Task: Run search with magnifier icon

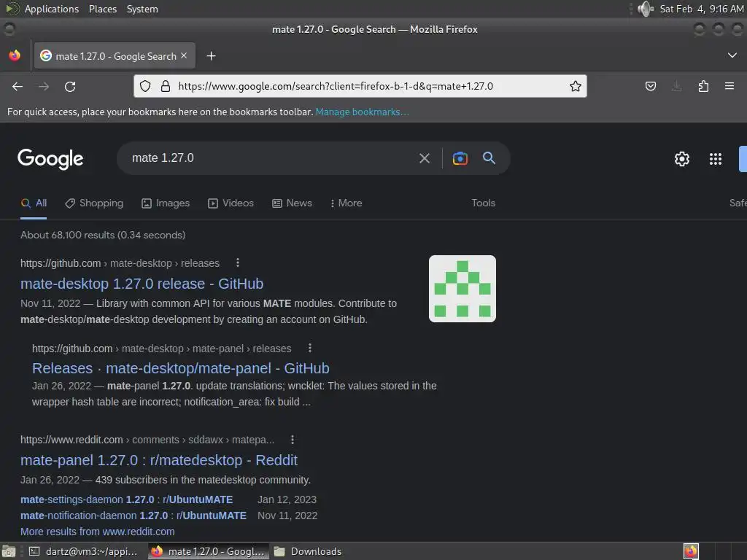Action: click(x=489, y=157)
